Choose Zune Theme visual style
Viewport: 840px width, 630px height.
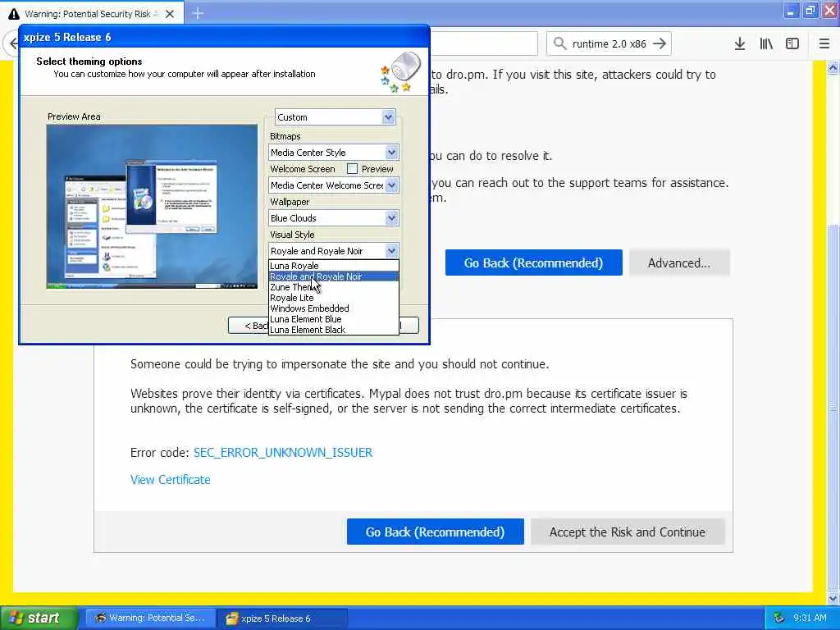[x=333, y=287]
